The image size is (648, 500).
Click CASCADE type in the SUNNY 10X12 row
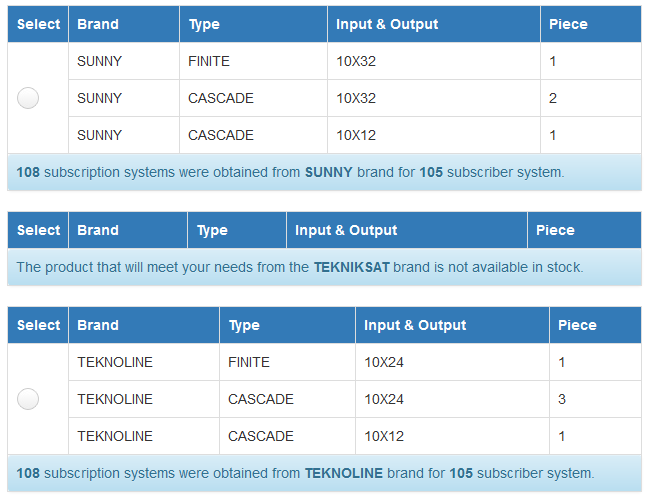coord(221,135)
